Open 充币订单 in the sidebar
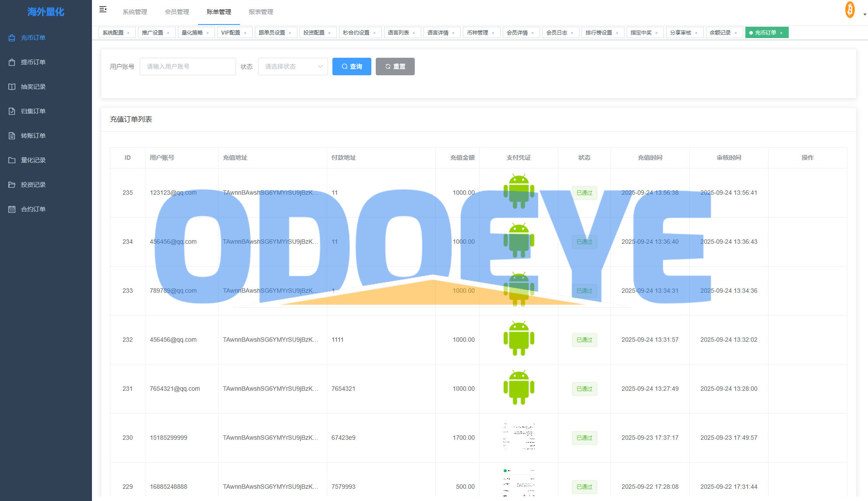 coord(33,38)
